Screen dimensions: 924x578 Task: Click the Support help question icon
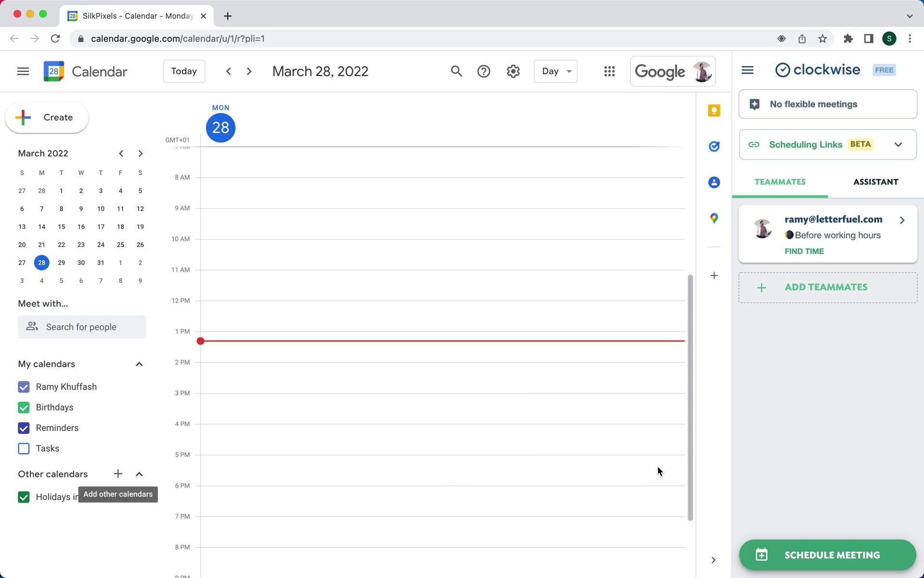(484, 71)
